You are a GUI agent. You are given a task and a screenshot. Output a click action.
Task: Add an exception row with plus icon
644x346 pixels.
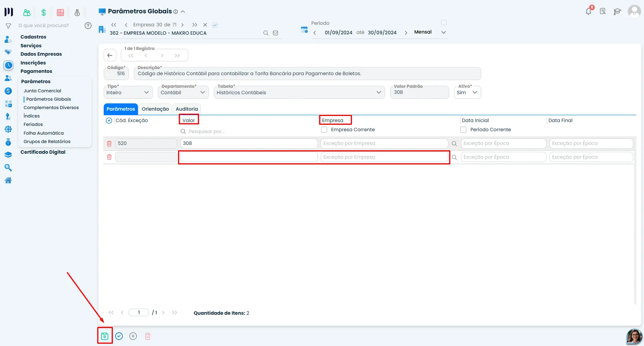click(x=109, y=121)
